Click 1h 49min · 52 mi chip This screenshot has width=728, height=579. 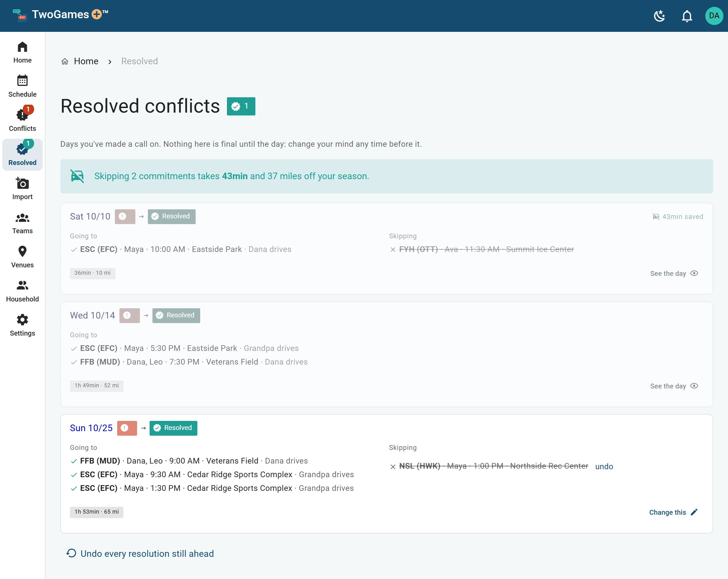[x=97, y=386]
